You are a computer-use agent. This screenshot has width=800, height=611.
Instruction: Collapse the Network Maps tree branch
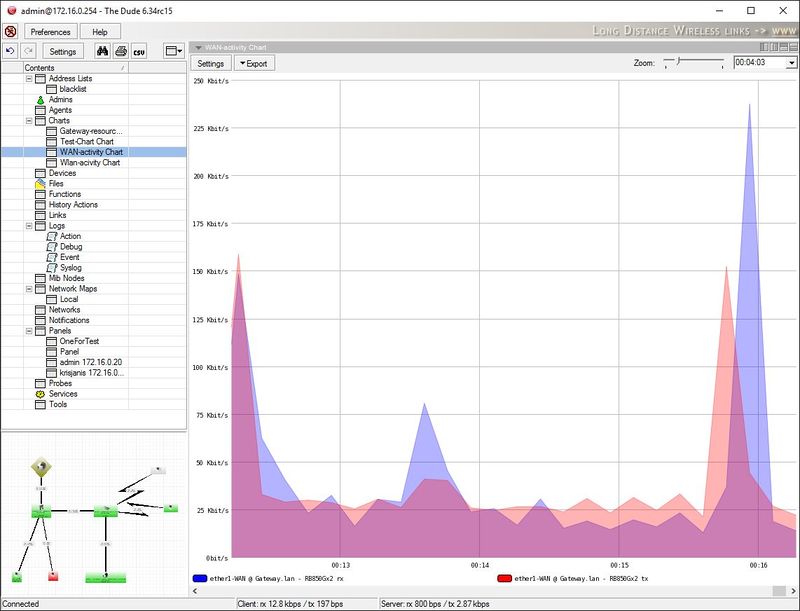(29, 289)
